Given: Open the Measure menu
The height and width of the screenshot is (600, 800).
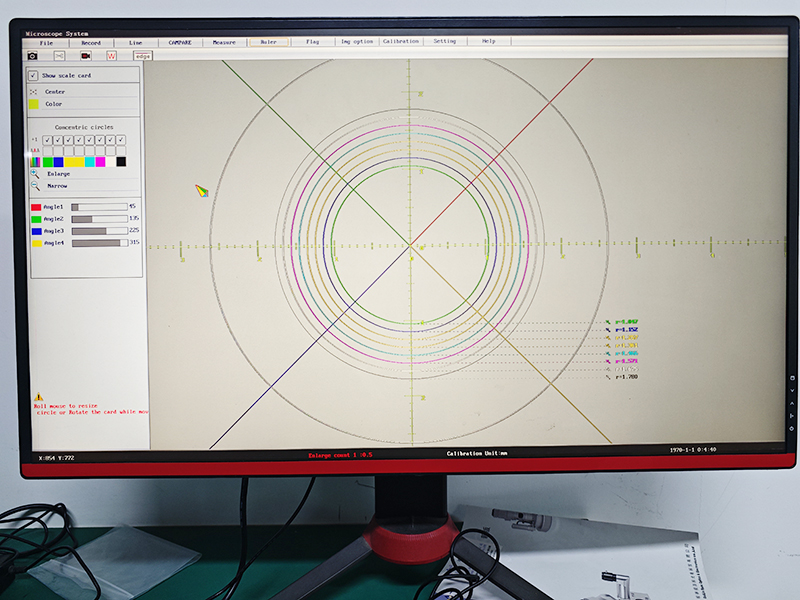Looking at the screenshot, I should pos(224,42).
